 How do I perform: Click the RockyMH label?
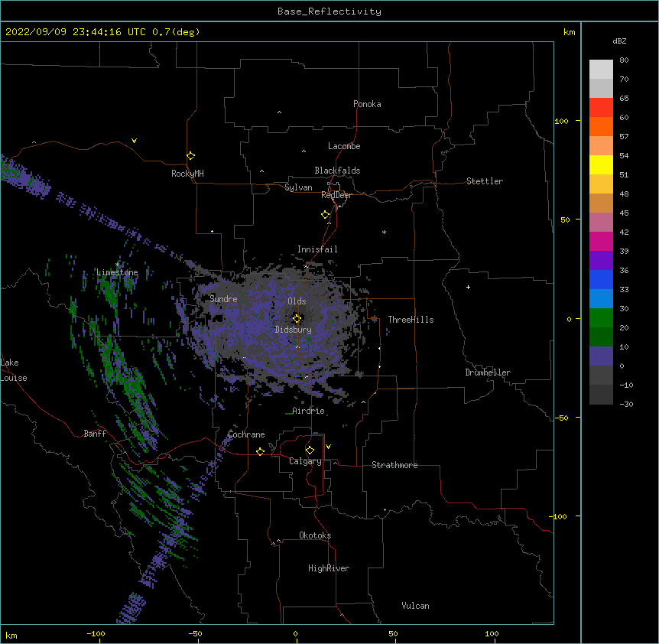[x=187, y=174]
